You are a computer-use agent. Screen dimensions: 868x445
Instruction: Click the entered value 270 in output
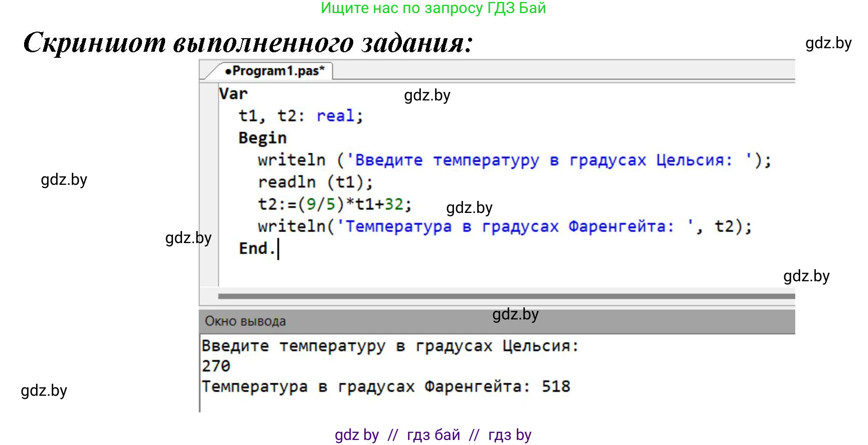coord(216,366)
